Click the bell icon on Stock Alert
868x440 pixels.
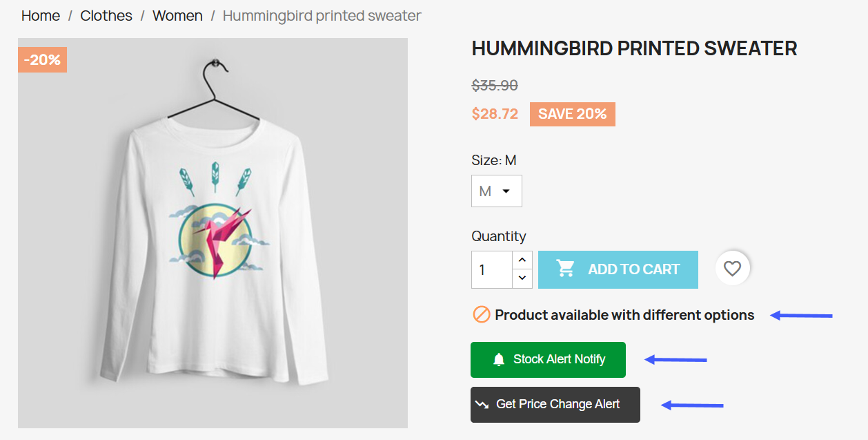point(499,360)
